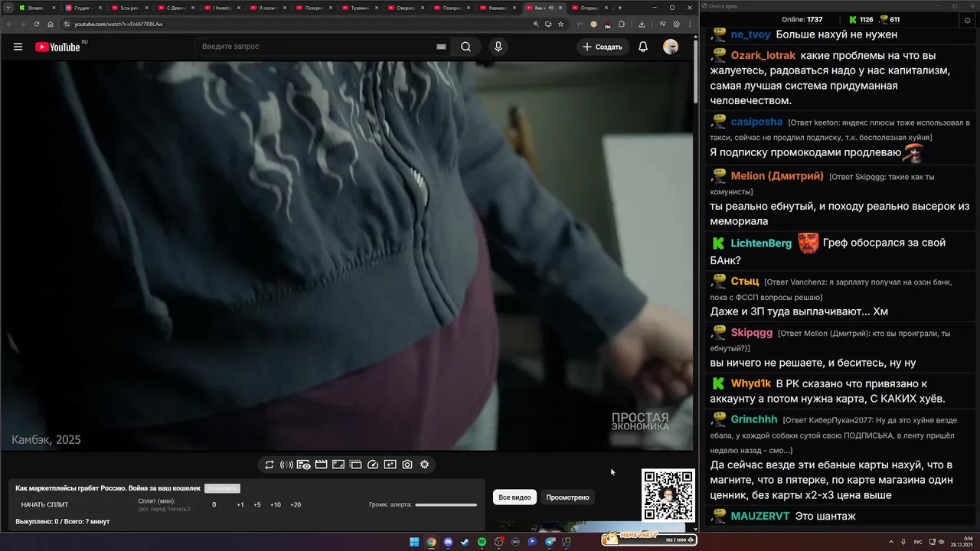This screenshot has height=551, width=980.
Task: Open YouTube notifications bell
Action: [643, 47]
